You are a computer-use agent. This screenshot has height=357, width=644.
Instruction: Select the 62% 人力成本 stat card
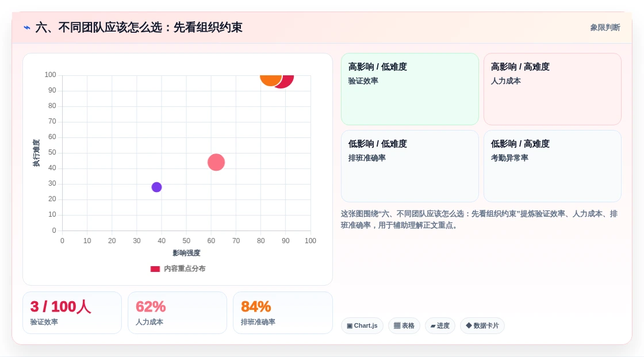pyautogui.click(x=178, y=313)
